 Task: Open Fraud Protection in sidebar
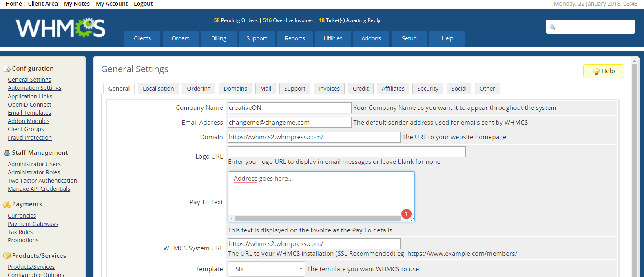pyautogui.click(x=30, y=138)
